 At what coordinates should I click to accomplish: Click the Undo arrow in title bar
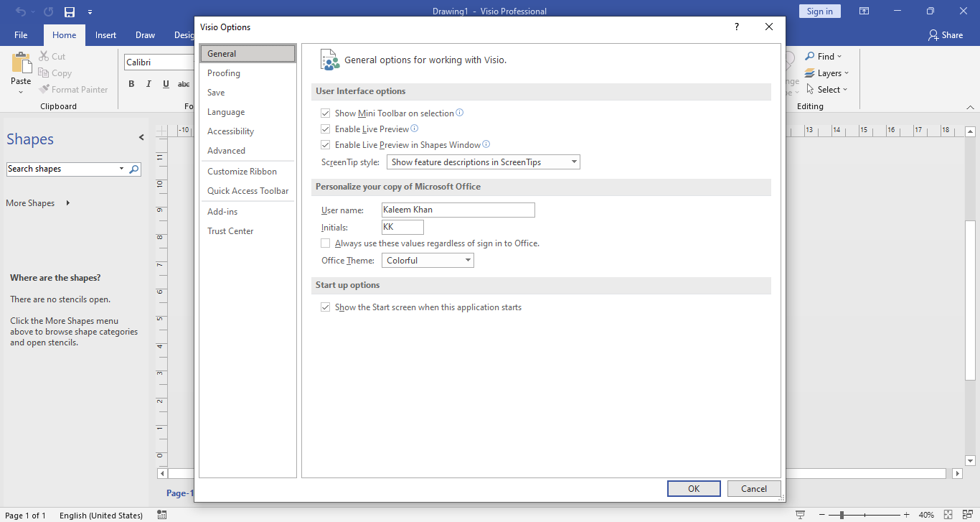click(21, 11)
